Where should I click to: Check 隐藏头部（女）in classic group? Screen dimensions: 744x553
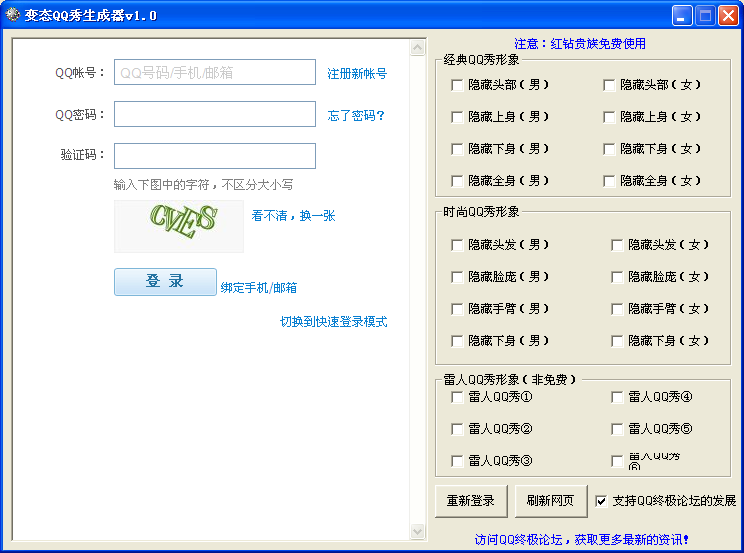609,85
